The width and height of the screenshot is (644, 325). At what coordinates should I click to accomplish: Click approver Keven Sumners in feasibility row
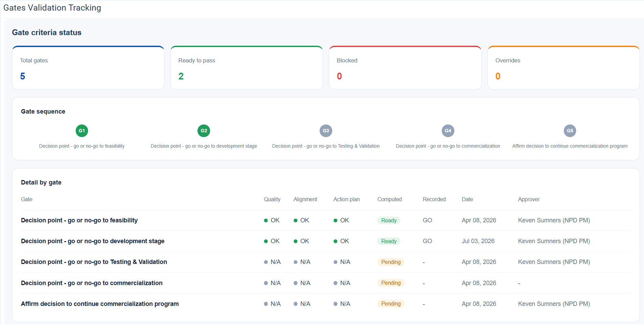pyautogui.click(x=554, y=220)
